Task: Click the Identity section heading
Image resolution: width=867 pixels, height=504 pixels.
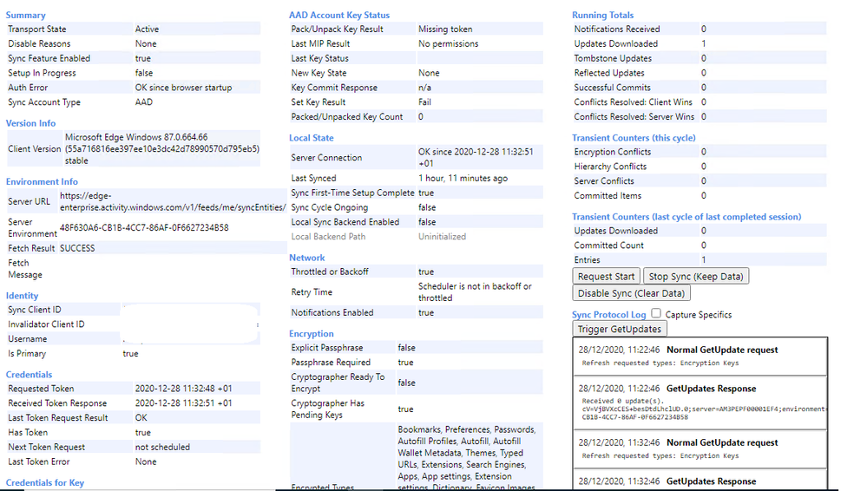Action: pyautogui.click(x=22, y=296)
